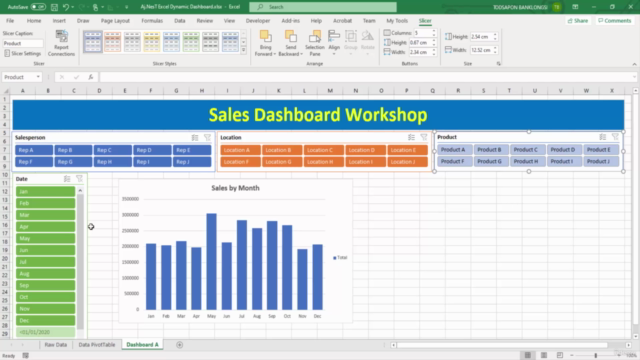Viewport: 640px width, 360px height.
Task: Expand the Slicer Styles gallery
Action: click(x=243, y=51)
